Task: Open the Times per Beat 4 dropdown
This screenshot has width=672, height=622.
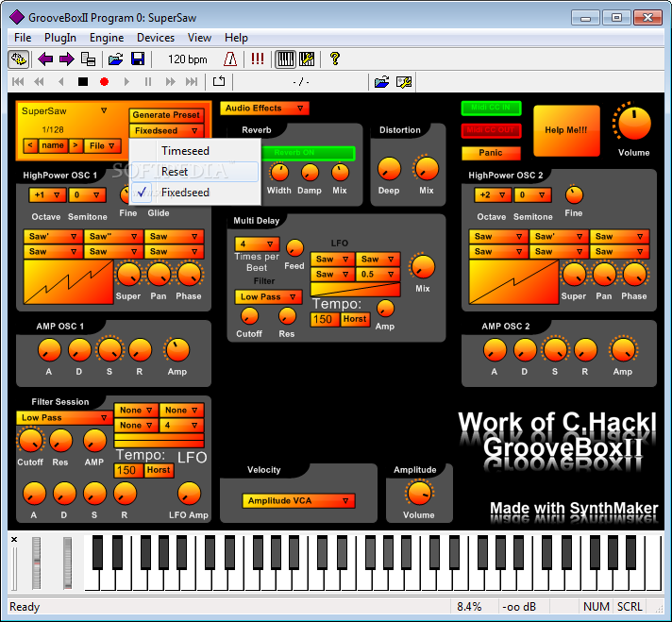Action: (257, 244)
